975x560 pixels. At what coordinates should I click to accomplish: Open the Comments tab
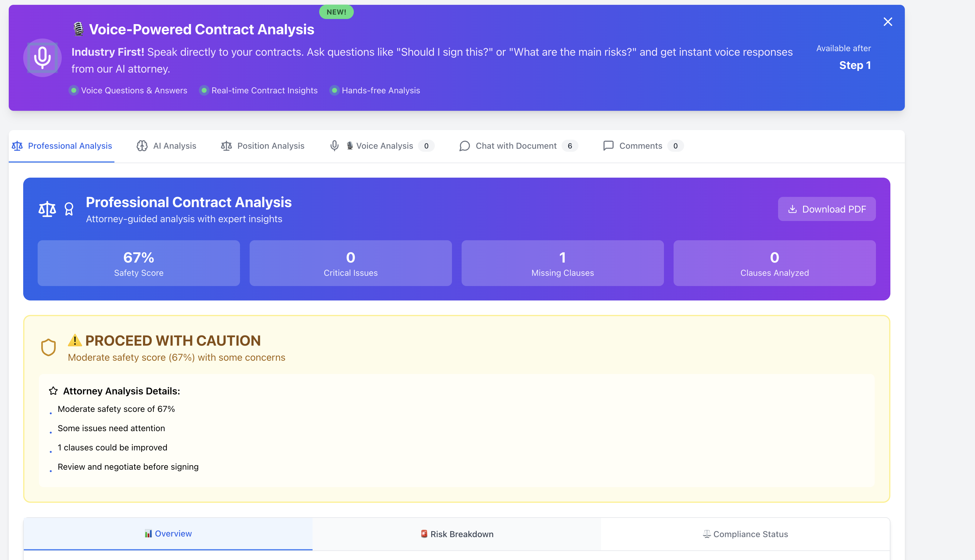pos(643,146)
